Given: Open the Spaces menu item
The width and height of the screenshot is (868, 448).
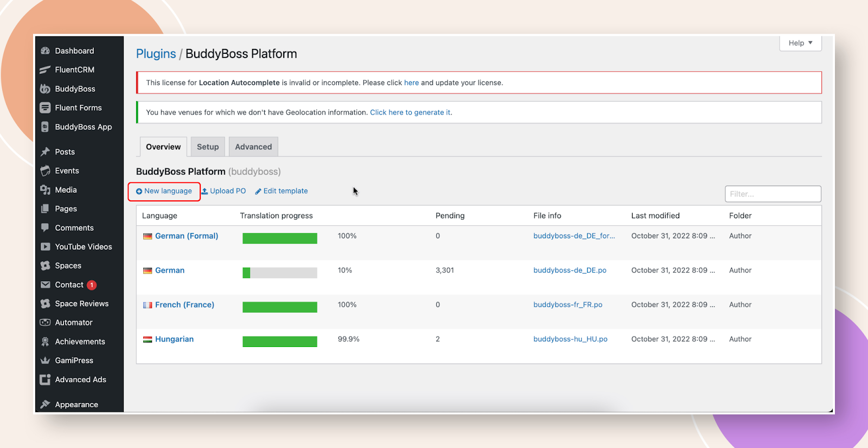Looking at the screenshot, I should [x=68, y=266].
